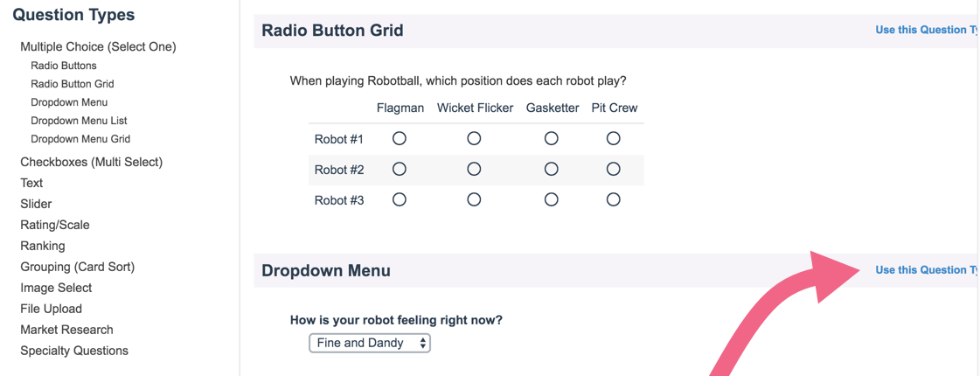980x376 pixels.
Task: Select Radio Button Grid sidebar item
Action: click(73, 84)
